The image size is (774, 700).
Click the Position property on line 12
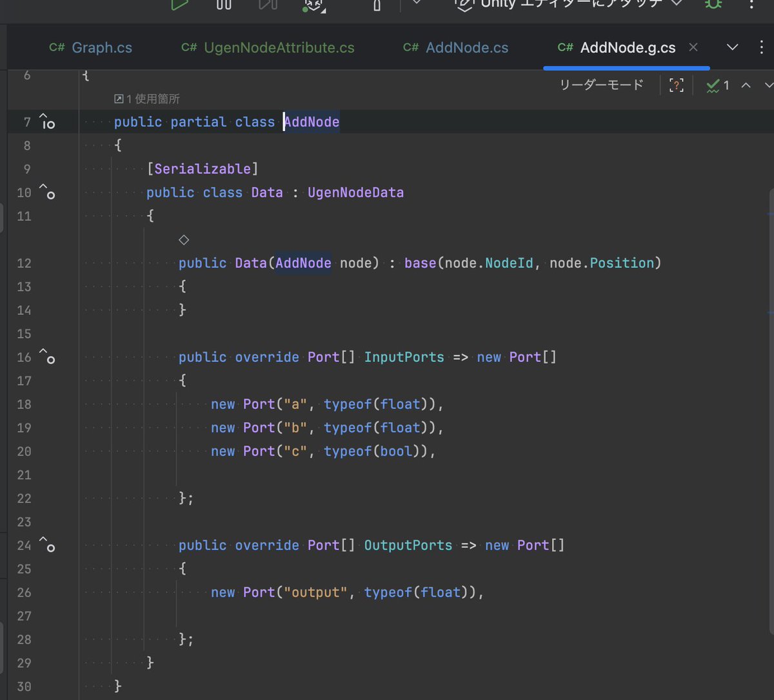[622, 263]
